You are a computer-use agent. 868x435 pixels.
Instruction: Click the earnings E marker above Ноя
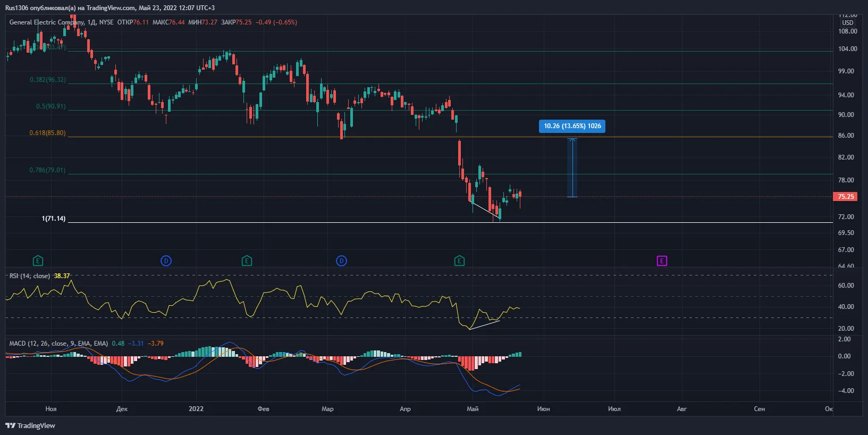pos(38,261)
